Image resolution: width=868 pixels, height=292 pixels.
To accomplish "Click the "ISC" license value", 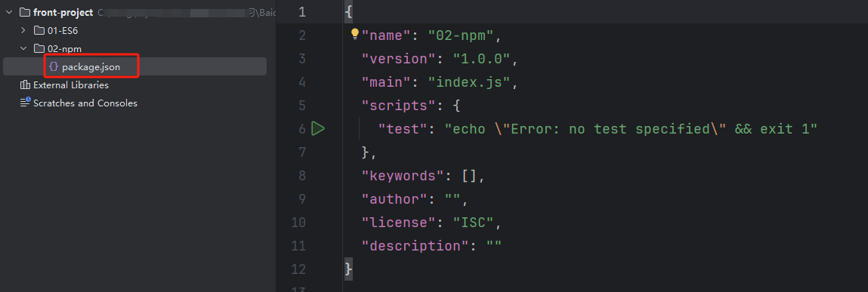I will 474,223.
